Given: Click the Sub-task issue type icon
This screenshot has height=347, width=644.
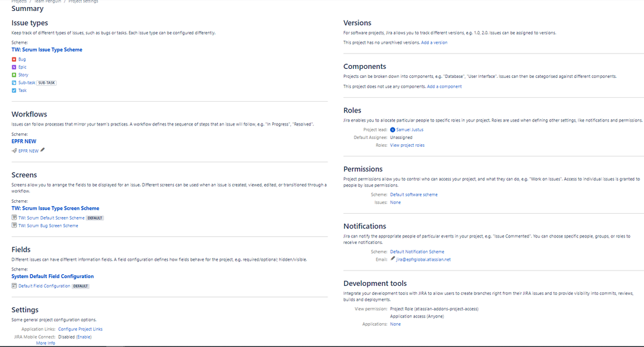Looking at the screenshot, I should [14, 83].
